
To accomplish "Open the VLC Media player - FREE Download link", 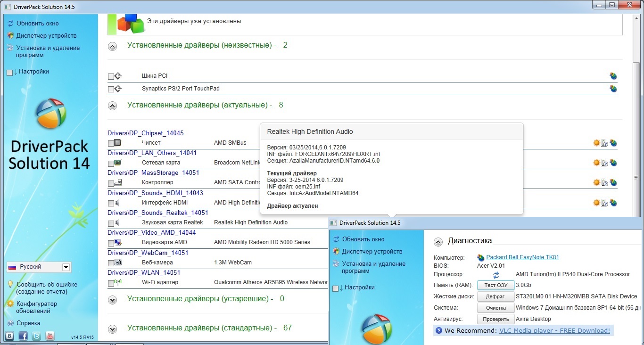I will tap(554, 330).
